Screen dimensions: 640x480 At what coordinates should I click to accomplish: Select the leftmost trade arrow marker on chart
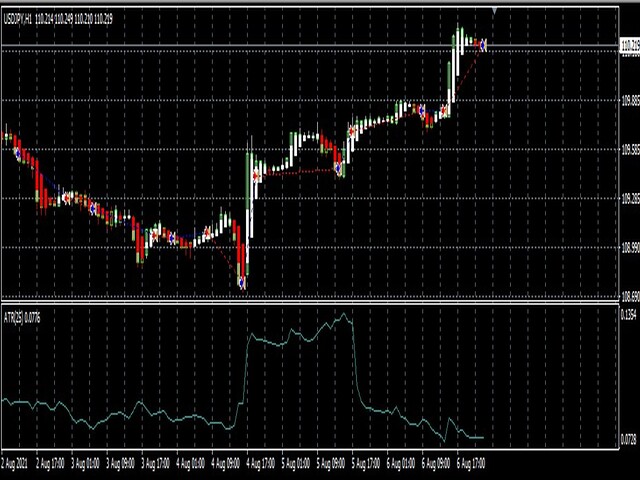(x=18, y=153)
